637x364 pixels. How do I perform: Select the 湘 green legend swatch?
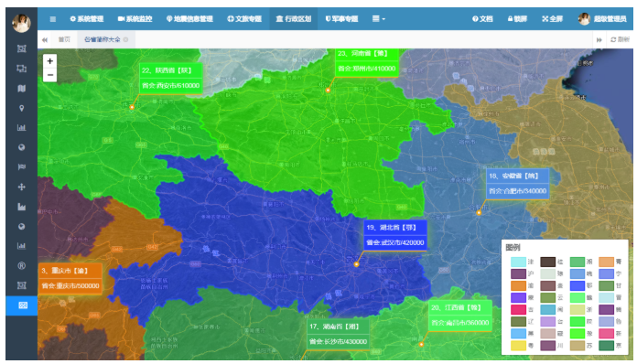(578, 262)
